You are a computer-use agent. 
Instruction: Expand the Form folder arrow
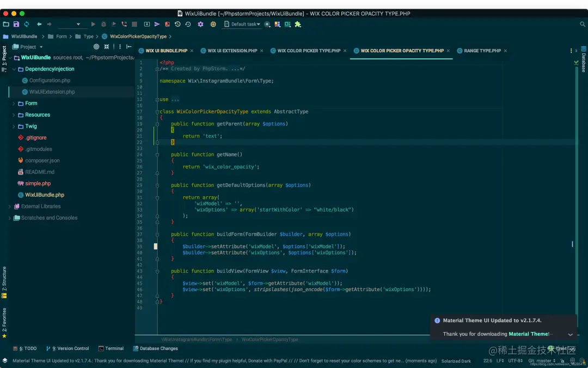(14, 103)
